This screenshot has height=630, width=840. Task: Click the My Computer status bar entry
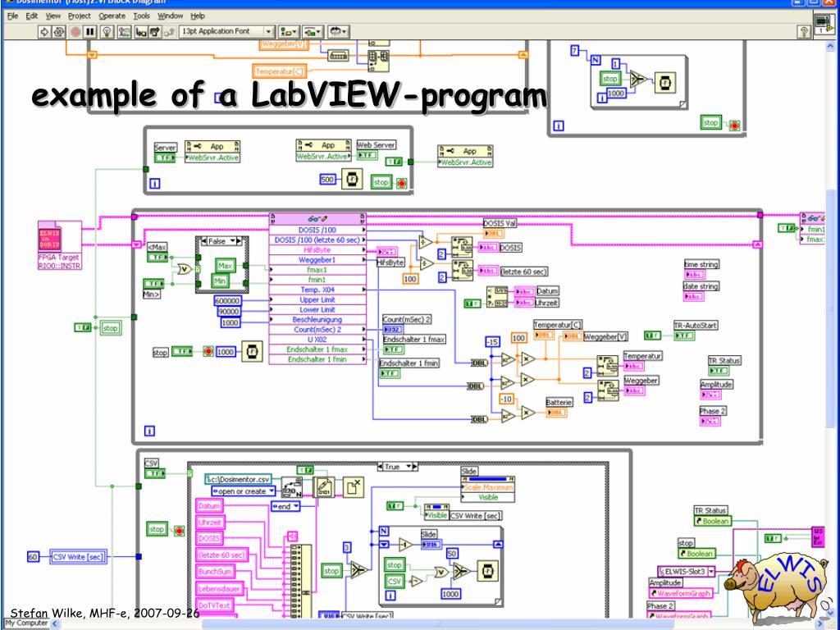pos(25,623)
